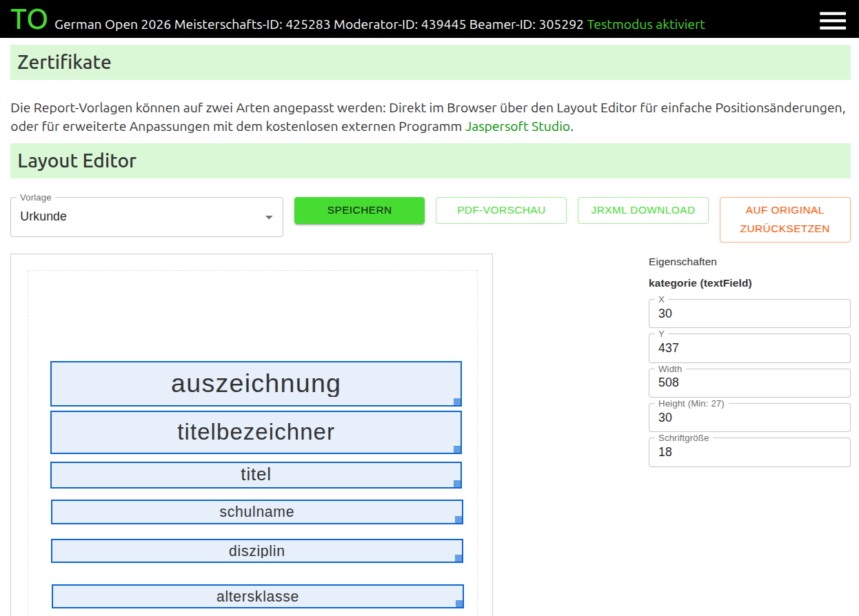The image size is (859, 616).
Task: Expand the Vorlage selector showing Urkunde
Action: (x=146, y=216)
